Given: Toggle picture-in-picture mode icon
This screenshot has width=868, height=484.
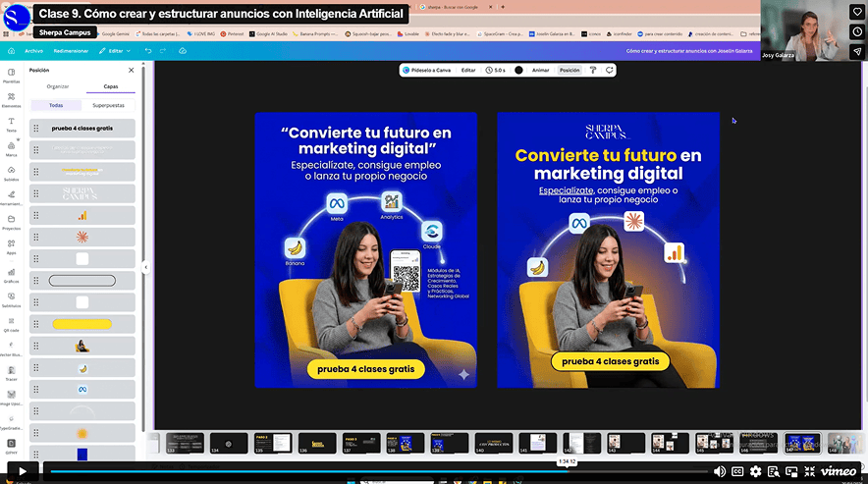Looking at the screenshot, I should [791, 471].
